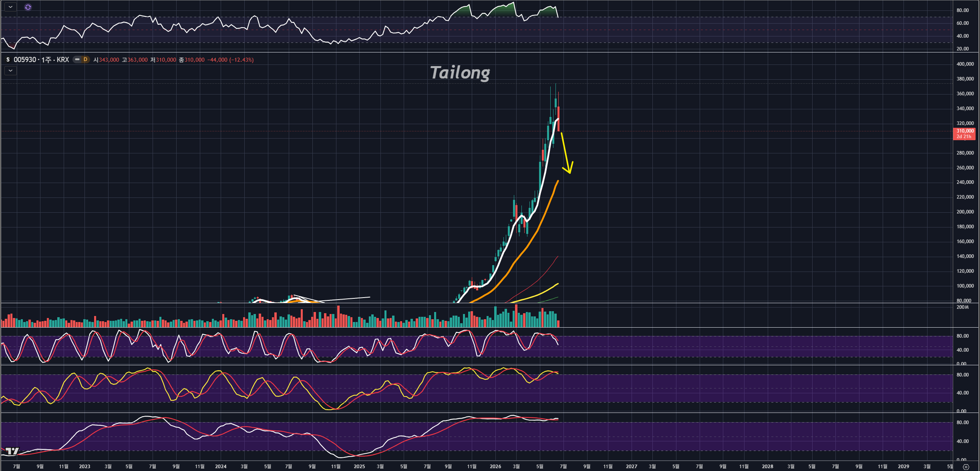Click the high value 고 363,000
This screenshot has width=980, height=471.
click(x=135, y=60)
